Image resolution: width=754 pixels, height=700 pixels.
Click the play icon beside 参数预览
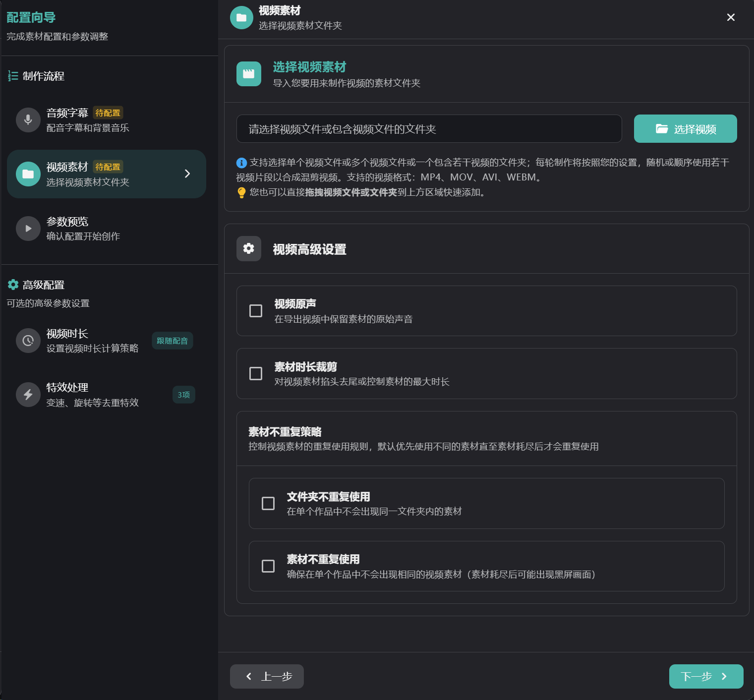click(x=28, y=229)
